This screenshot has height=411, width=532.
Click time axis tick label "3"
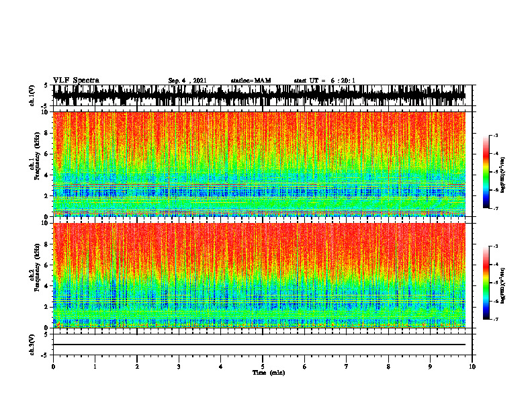click(179, 367)
